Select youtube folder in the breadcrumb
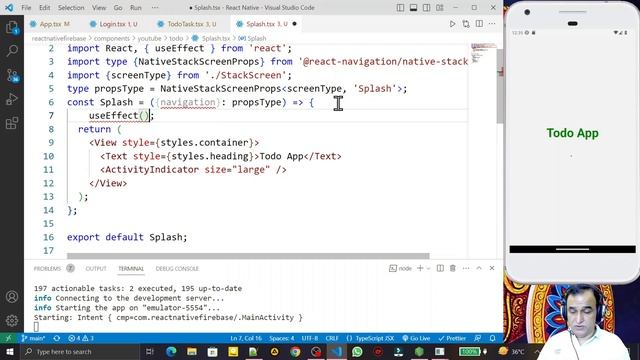This screenshot has width=640, height=360. click(149, 38)
